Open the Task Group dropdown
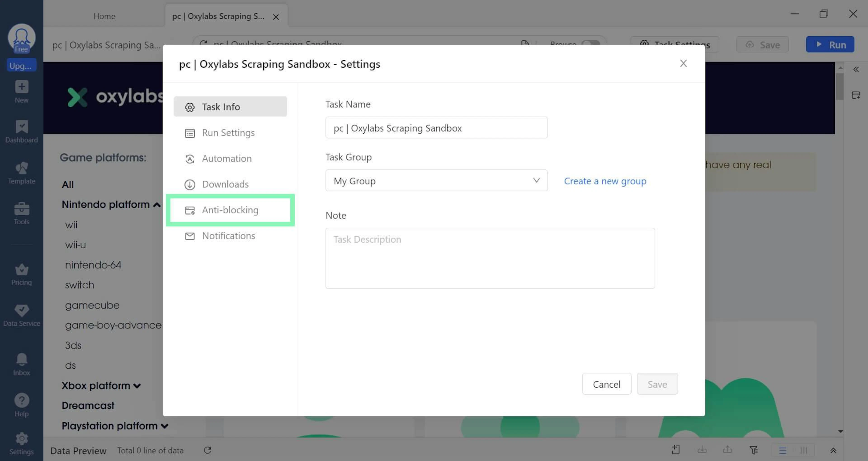The height and width of the screenshot is (461, 868). [436, 180]
